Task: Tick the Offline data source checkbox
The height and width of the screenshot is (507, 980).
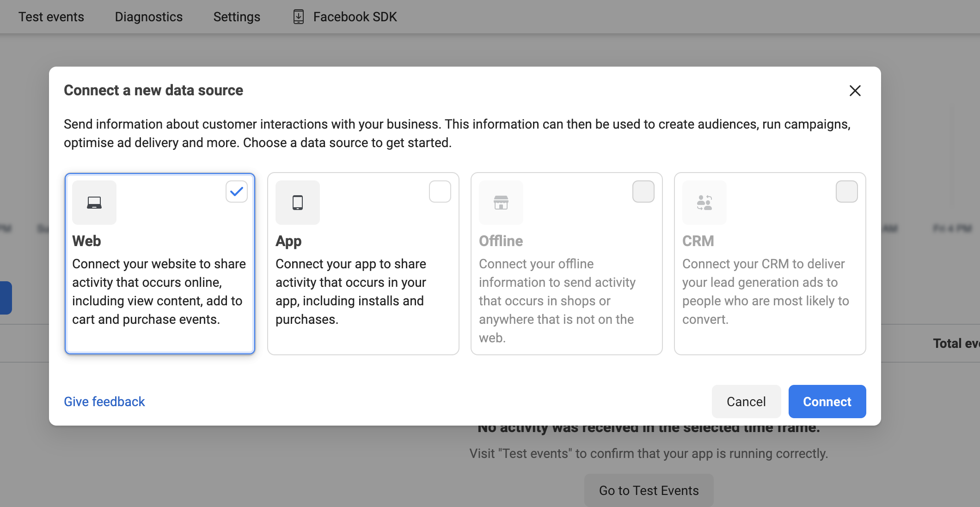Action: tap(643, 192)
